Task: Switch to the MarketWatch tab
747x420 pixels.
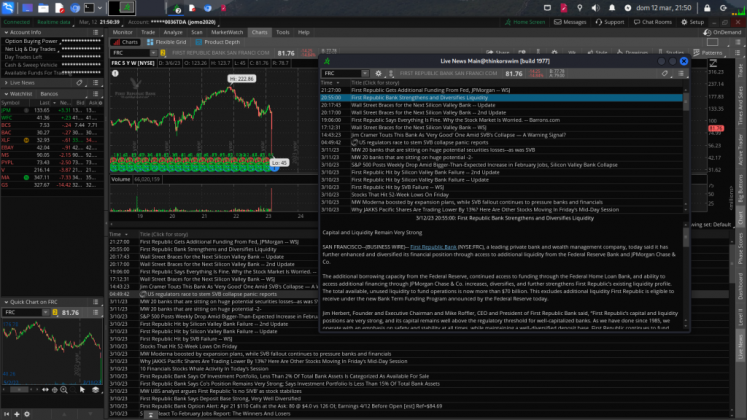Action: tap(227, 32)
